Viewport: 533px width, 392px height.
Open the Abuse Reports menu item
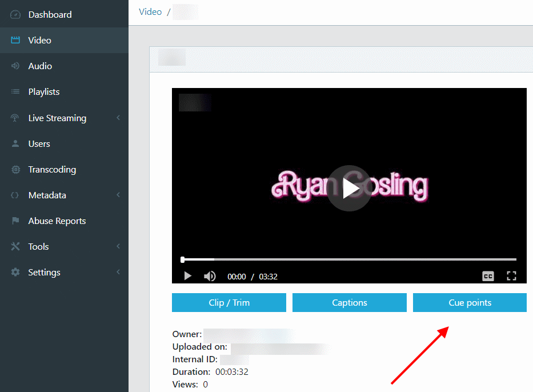pos(64,221)
